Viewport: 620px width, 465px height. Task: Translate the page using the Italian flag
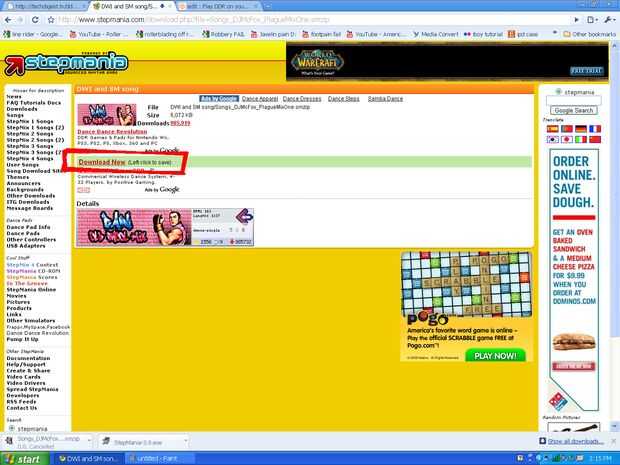coord(580,139)
